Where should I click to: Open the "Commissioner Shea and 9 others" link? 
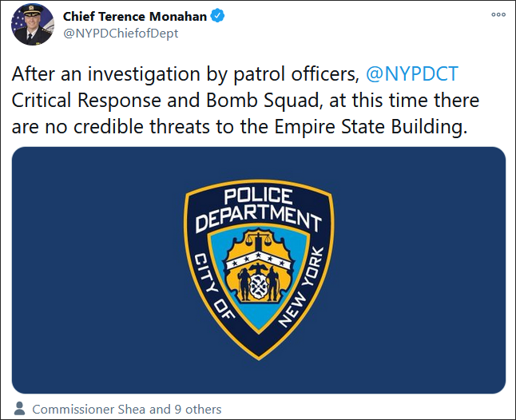127,409
